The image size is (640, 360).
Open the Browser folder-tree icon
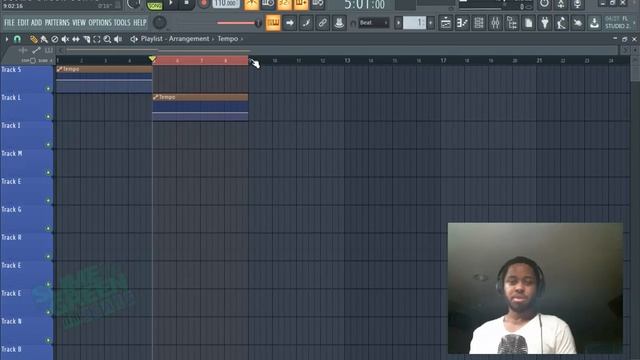pyautogui.click(x=512, y=23)
